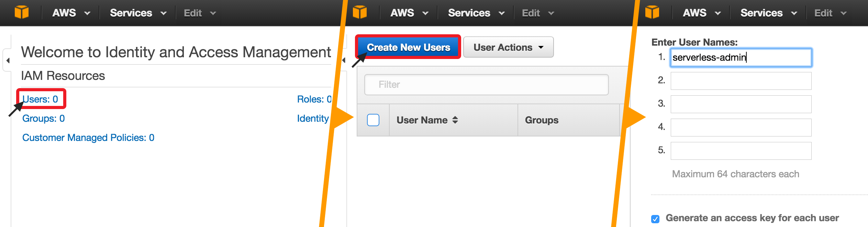
Task: Click the Filter search field
Action: click(x=486, y=84)
